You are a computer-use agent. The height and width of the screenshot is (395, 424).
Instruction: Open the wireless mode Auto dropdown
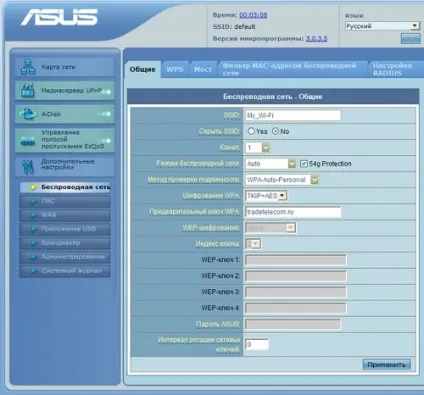[x=271, y=164]
